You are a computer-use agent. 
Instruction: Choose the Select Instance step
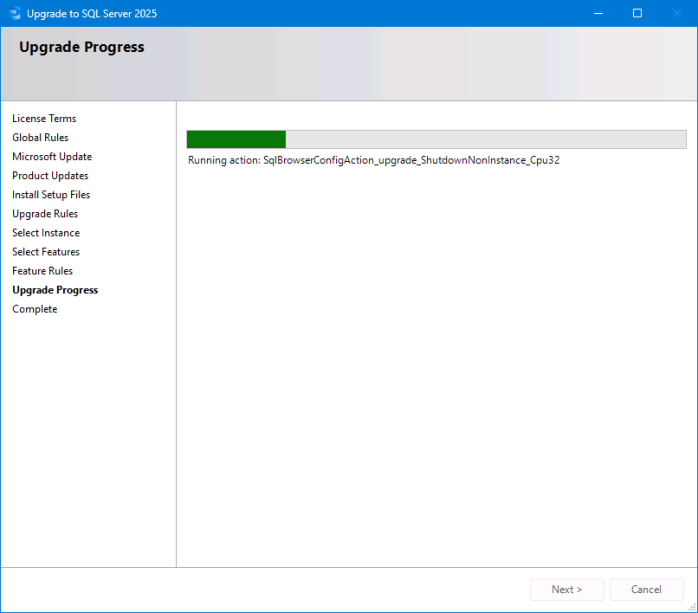coord(46,233)
